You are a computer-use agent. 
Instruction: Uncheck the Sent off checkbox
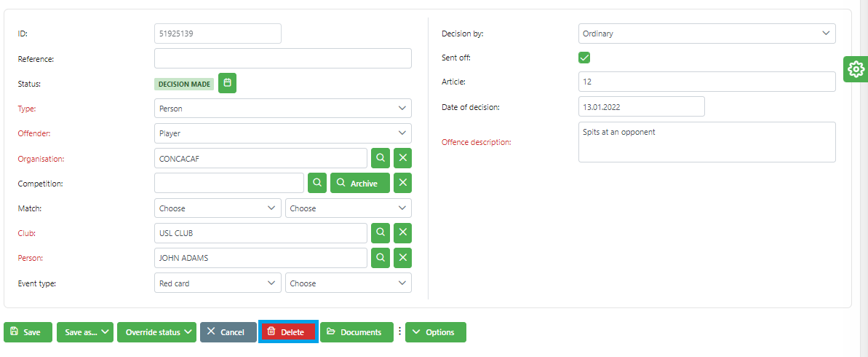click(584, 58)
